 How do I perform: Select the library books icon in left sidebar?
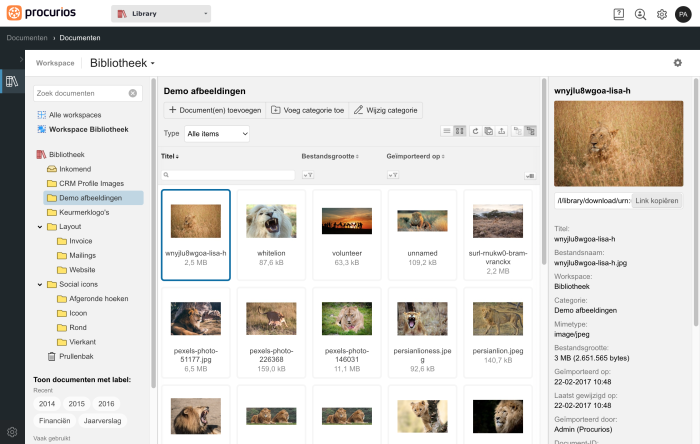12,81
